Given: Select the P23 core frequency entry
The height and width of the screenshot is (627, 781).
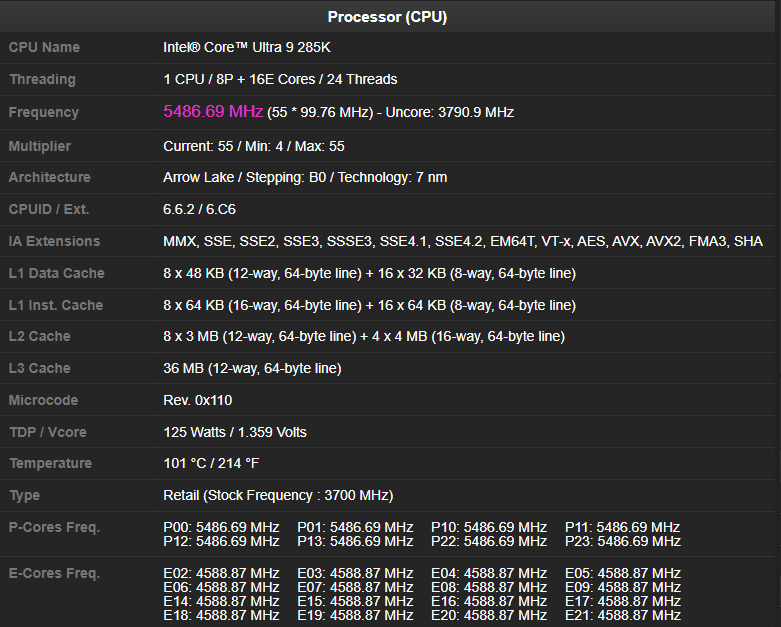Looking at the screenshot, I should 622,541.
